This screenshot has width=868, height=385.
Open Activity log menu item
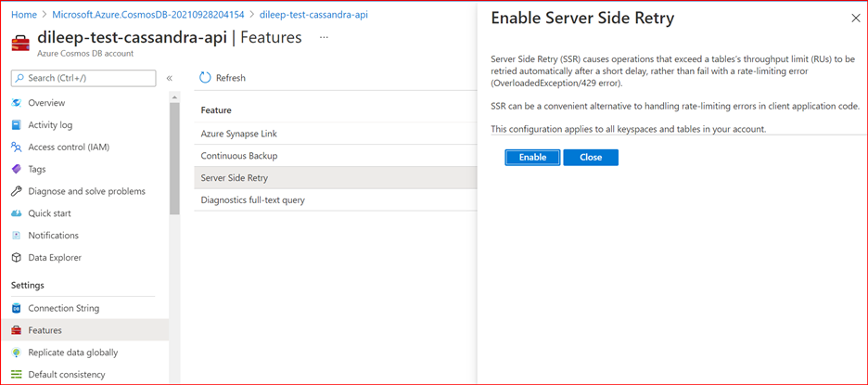[x=50, y=125]
